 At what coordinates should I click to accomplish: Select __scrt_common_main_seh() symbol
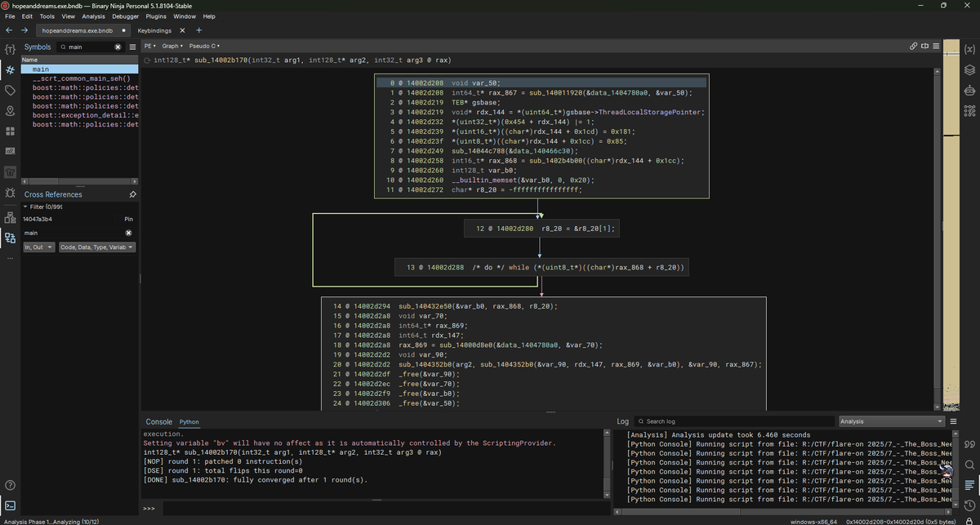(x=80, y=78)
